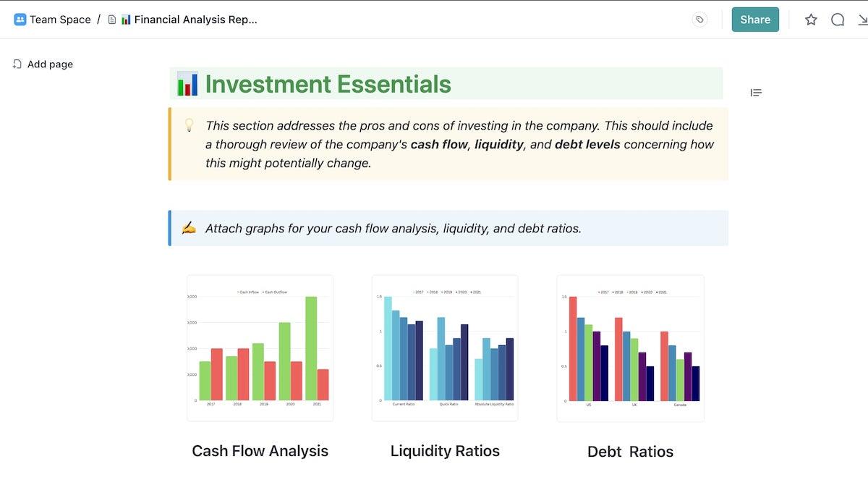Click the light bulb callout icon
Viewport: 868px width, 485px height.
(189, 125)
